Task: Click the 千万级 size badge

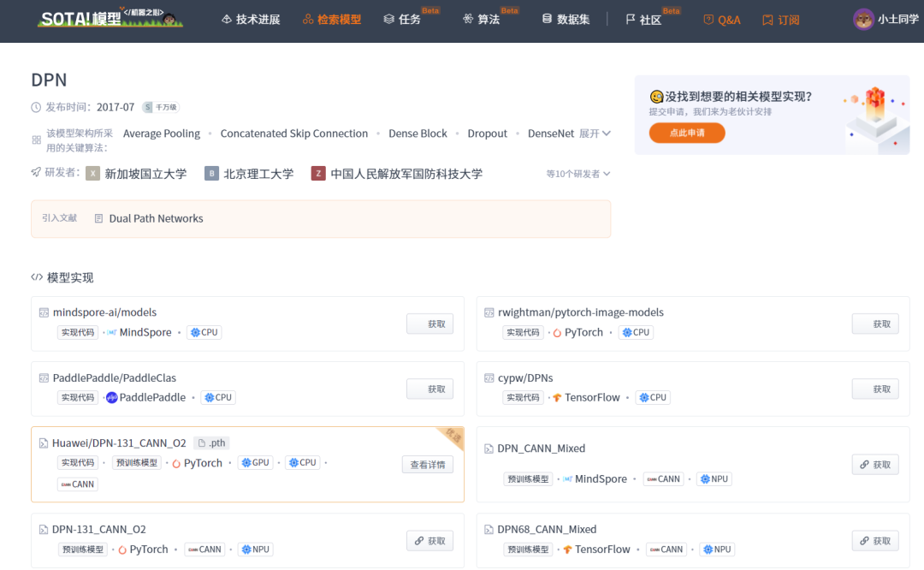Action: pyautogui.click(x=162, y=107)
